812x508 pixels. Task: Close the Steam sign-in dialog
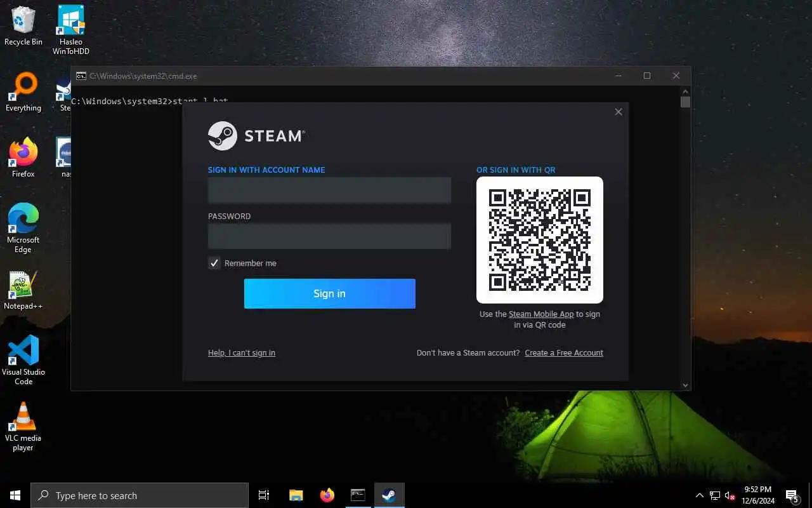click(x=619, y=112)
